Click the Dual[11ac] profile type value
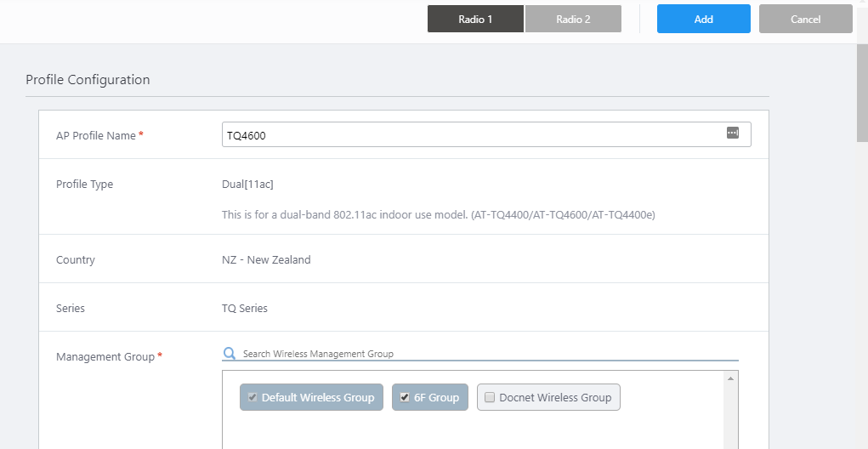Viewport: 868px width, 449px height. pos(247,184)
